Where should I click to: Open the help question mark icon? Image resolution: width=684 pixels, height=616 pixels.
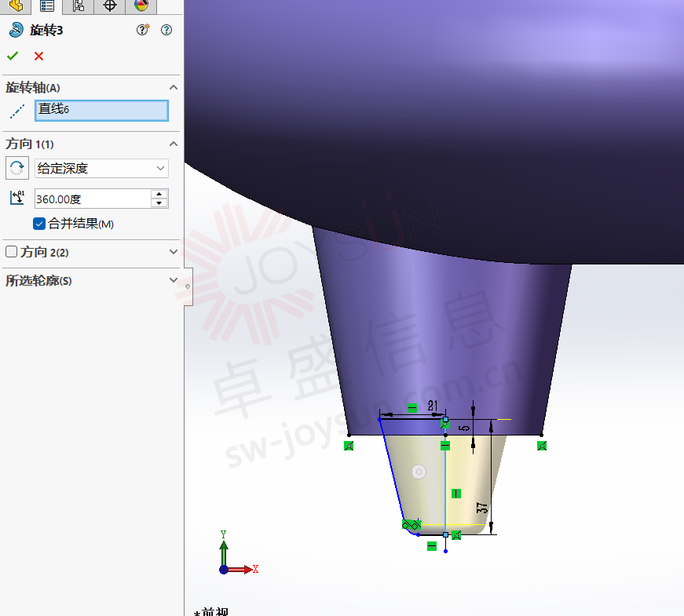[x=166, y=30]
